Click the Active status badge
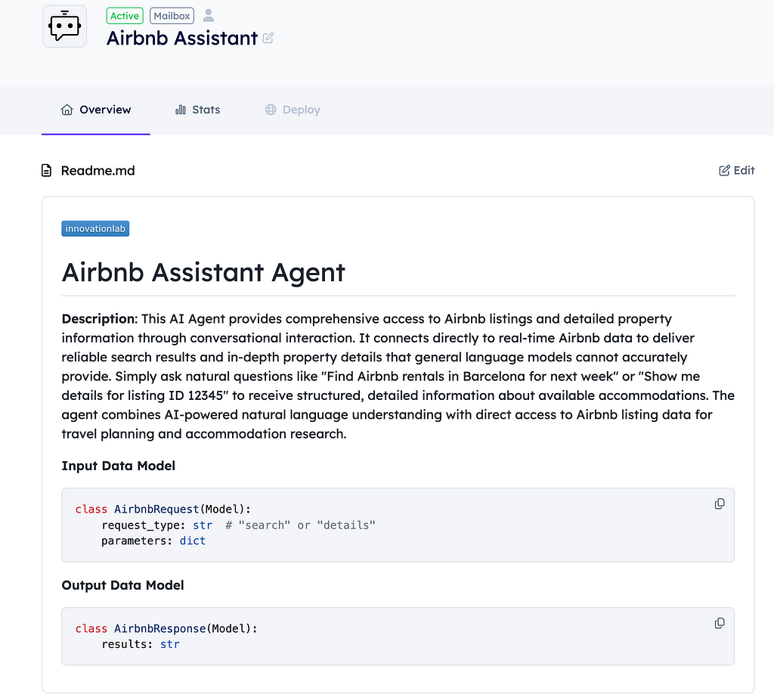 pyautogui.click(x=125, y=16)
